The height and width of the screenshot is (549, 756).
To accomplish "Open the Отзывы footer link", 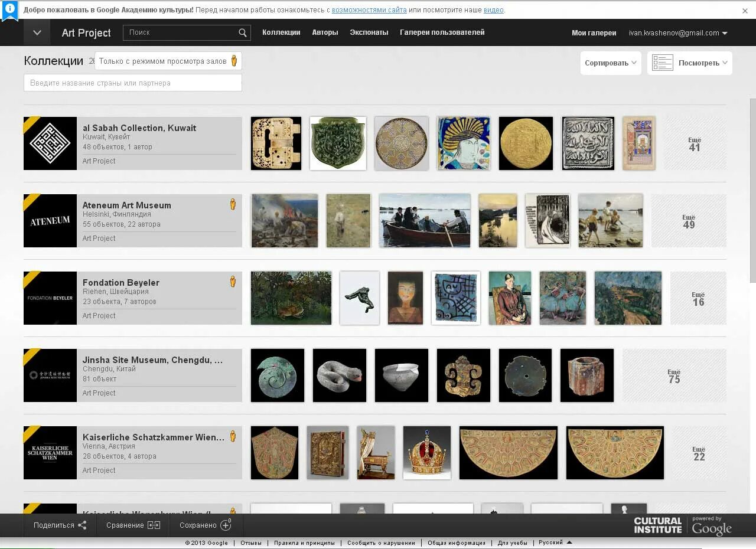I will [x=251, y=543].
